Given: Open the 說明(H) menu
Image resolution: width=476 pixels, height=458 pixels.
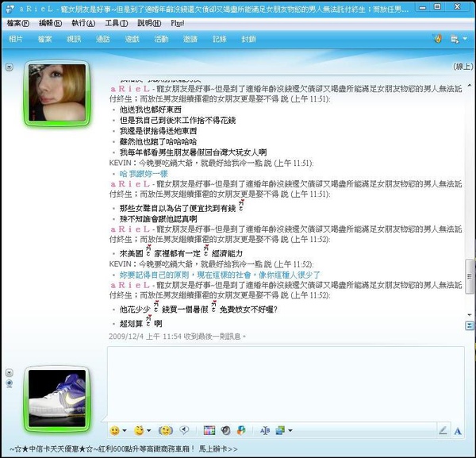Looking at the screenshot, I should [x=149, y=23].
